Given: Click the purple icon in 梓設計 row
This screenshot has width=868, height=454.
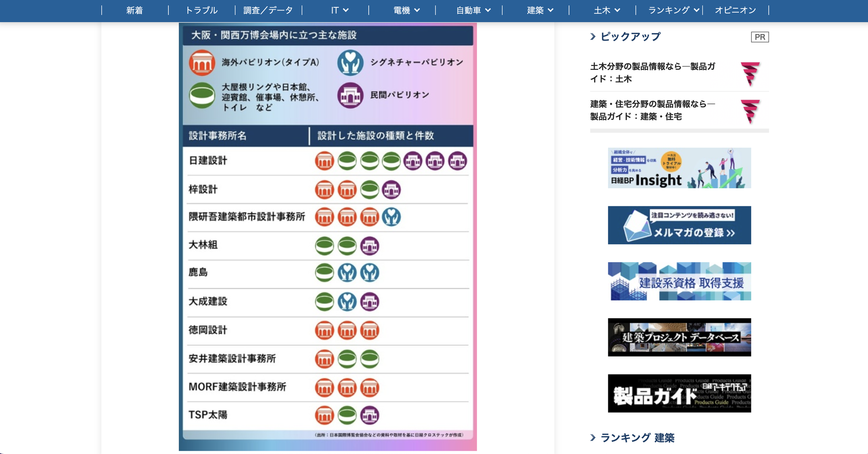Looking at the screenshot, I should pyautogui.click(x=391, y=190).
